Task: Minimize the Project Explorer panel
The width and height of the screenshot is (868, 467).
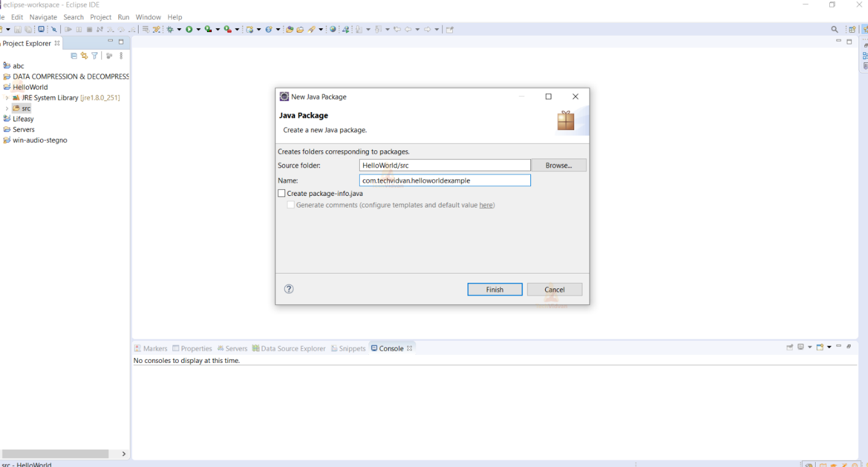Action: 111,41
